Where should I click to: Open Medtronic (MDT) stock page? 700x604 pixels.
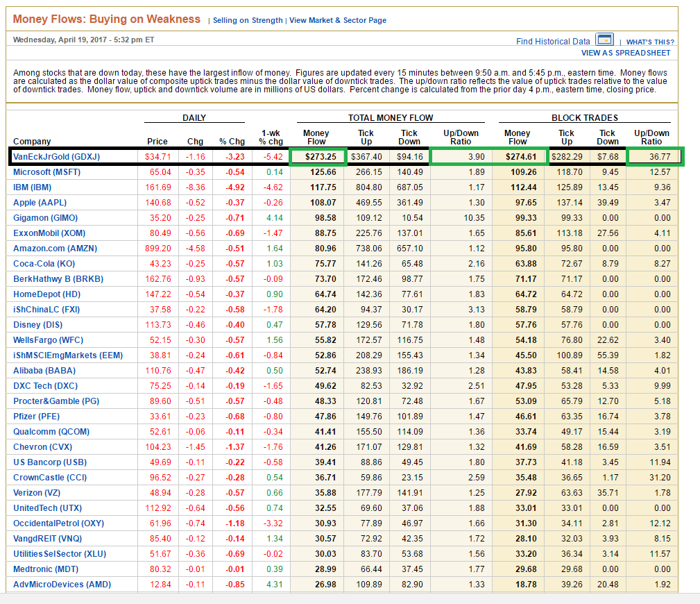coord(46,569)
